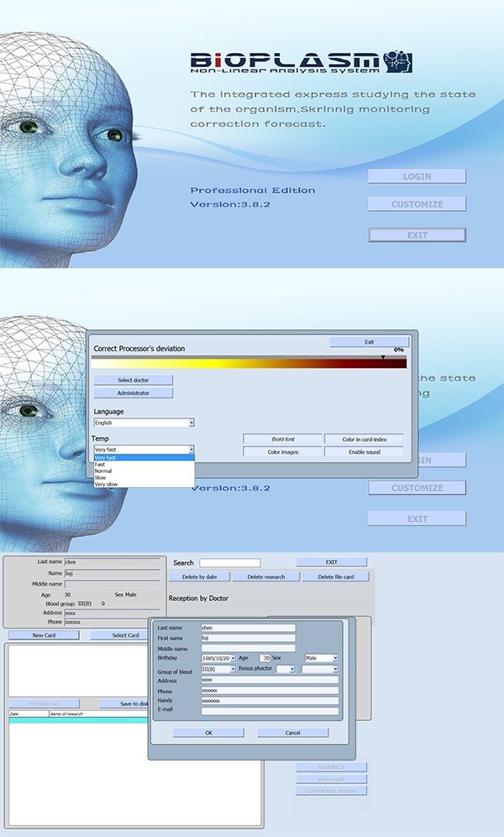
Task: Click CUSTOMIZE behind the settings dialog
Action: click(417, 488)
